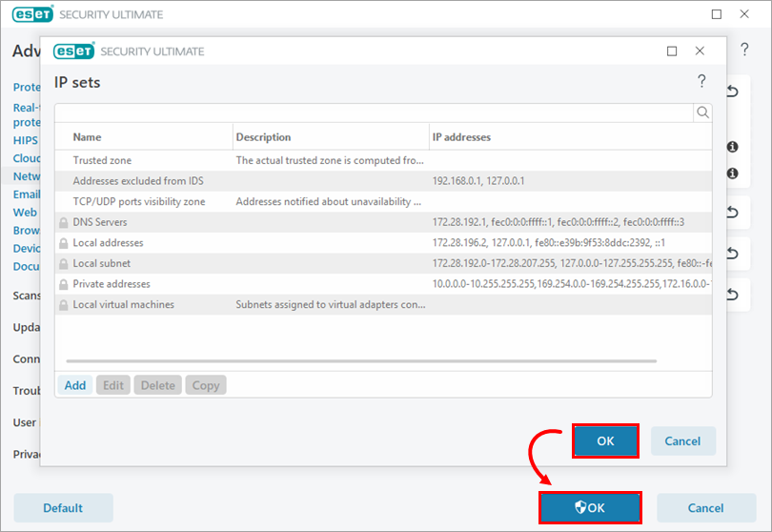The image size is (772, 532).
Task: Click the lock icon beside Local addresses
Action: 64,243
